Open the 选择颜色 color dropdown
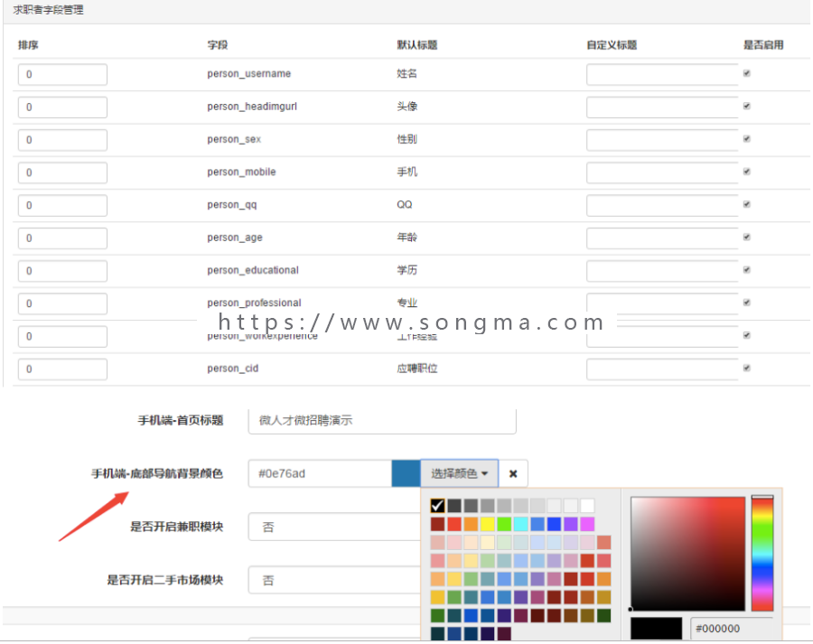This screenshot has height=644, width=813. [460, 473]
